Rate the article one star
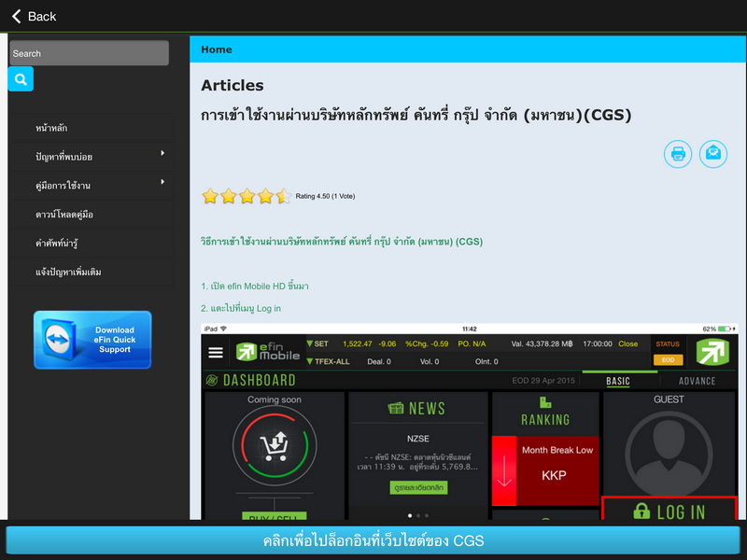Image resolution: width=747 pixels, height=560 pixels. pyautogui.click(x=210, y=196)
